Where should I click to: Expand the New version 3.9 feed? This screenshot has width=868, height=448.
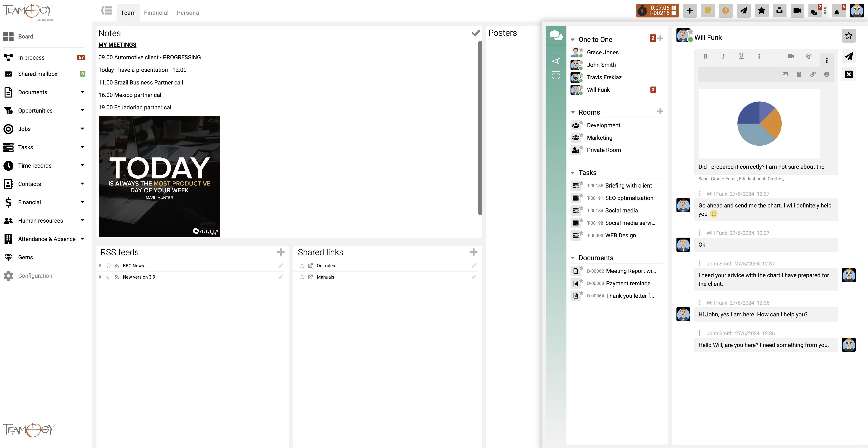coord(101,277)
